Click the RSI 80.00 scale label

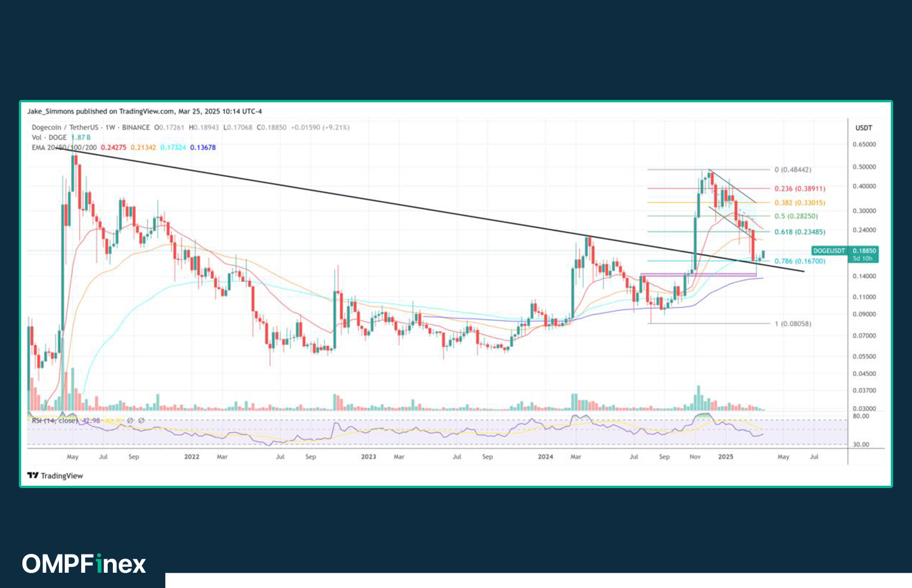click(861, 416)
